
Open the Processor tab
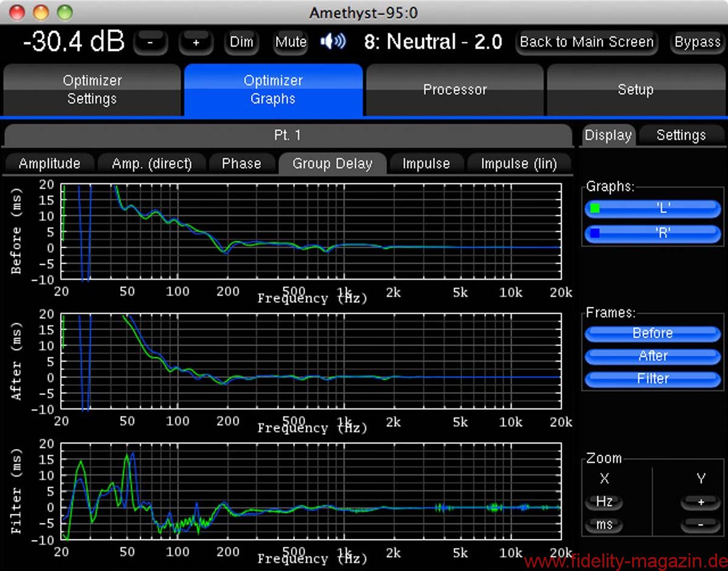pyautogui.click(x=454, y=90)
